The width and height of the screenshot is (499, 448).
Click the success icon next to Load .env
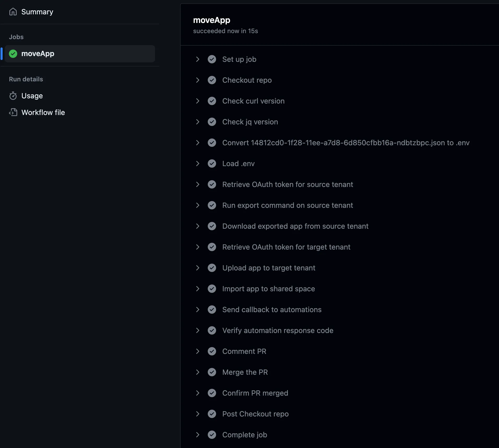pos(212,164)
